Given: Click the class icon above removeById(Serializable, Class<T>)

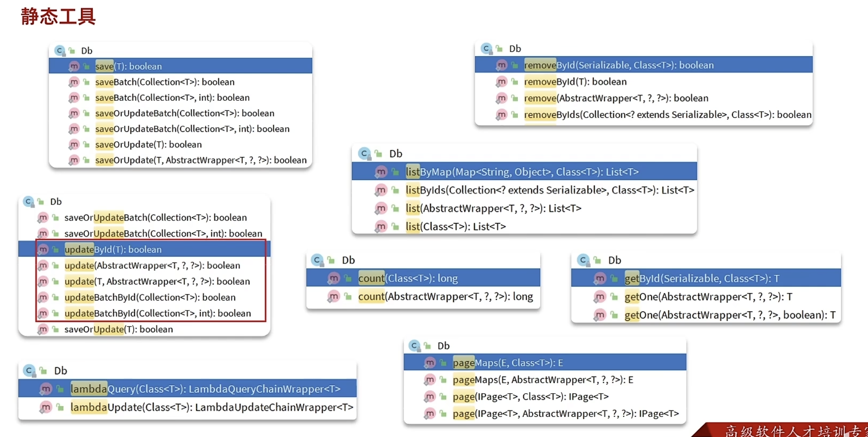Looking at the screenshot, I should [x=486, y=49].
